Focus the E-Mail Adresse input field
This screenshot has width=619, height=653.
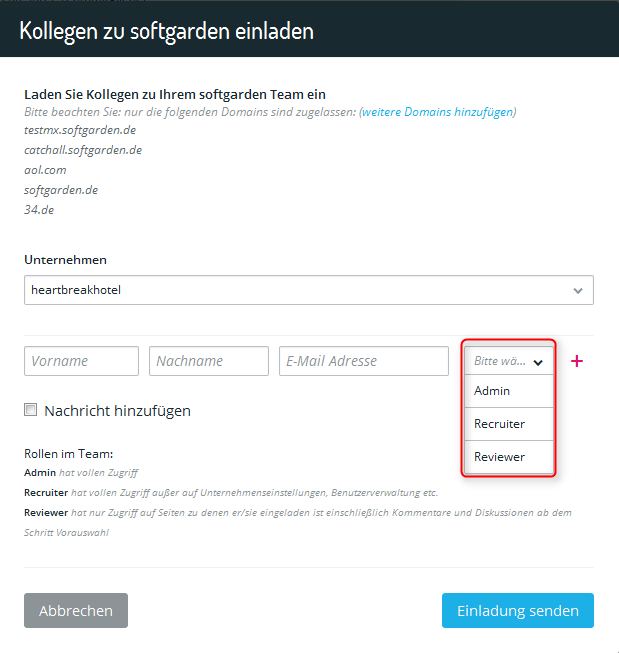click(x=364, y=361)
